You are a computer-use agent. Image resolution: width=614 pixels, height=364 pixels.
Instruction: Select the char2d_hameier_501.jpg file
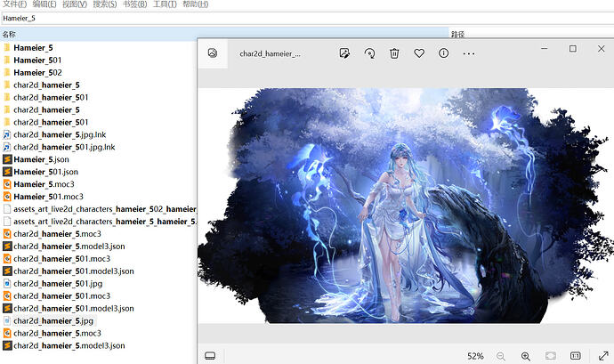click(x=58, y=284)
